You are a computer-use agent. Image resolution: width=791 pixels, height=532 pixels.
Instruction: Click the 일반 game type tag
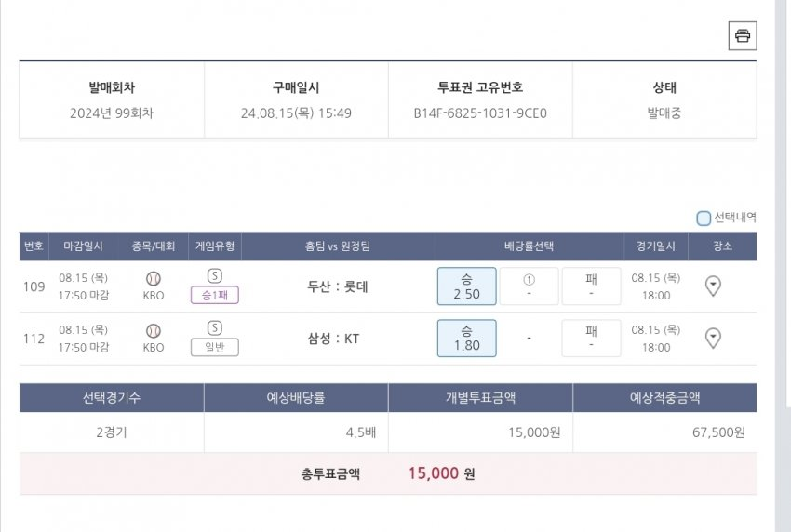(x=215, y=348)
